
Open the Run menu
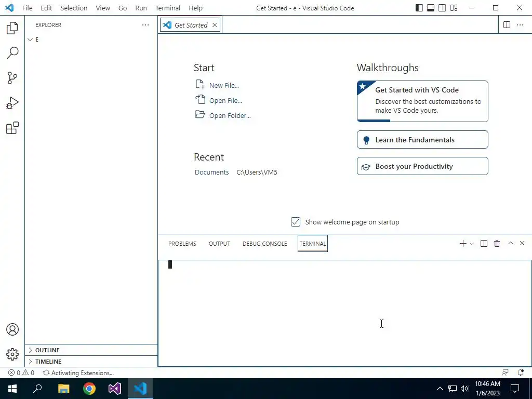[141, 8]
